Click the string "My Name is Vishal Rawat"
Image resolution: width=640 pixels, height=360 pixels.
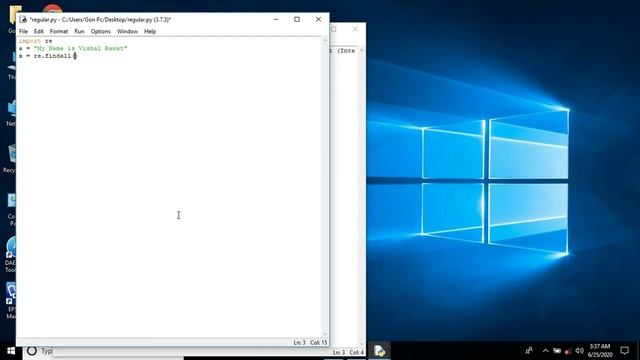[x=80, y=48]
